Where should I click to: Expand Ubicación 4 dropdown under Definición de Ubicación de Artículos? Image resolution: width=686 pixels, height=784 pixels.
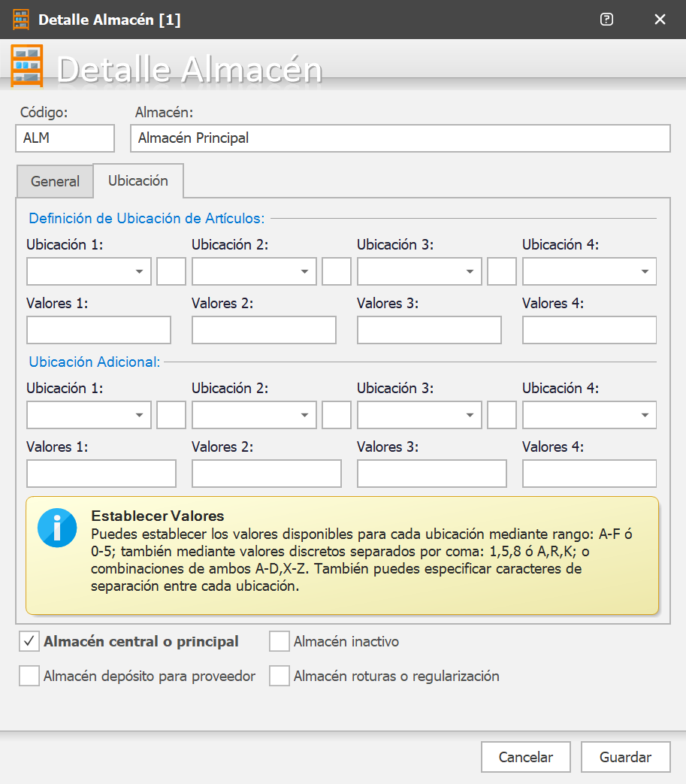point(590,271)
